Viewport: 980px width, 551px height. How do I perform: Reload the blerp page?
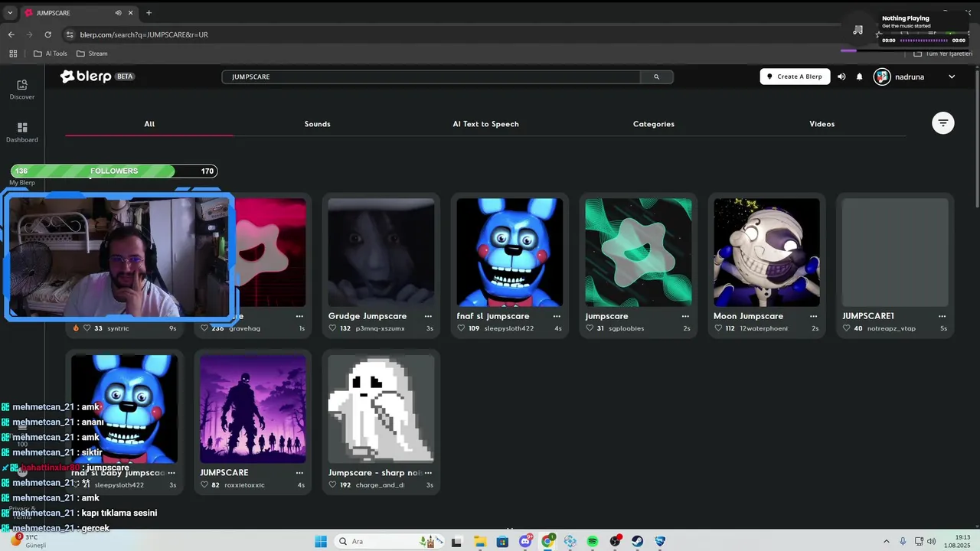47,34
